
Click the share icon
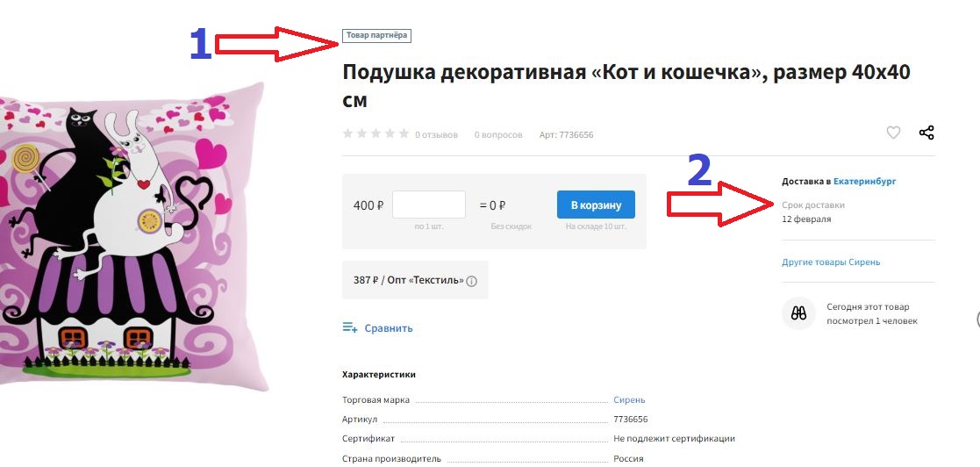(926, 133)
